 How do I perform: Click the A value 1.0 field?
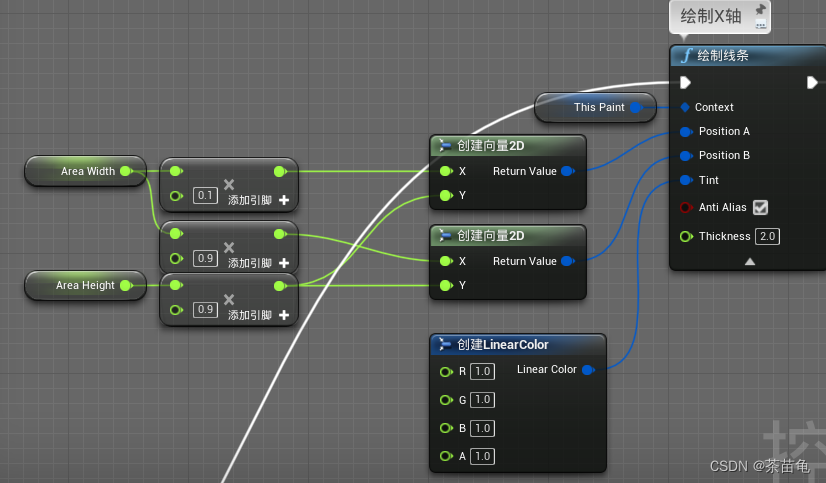pos(483,456)
